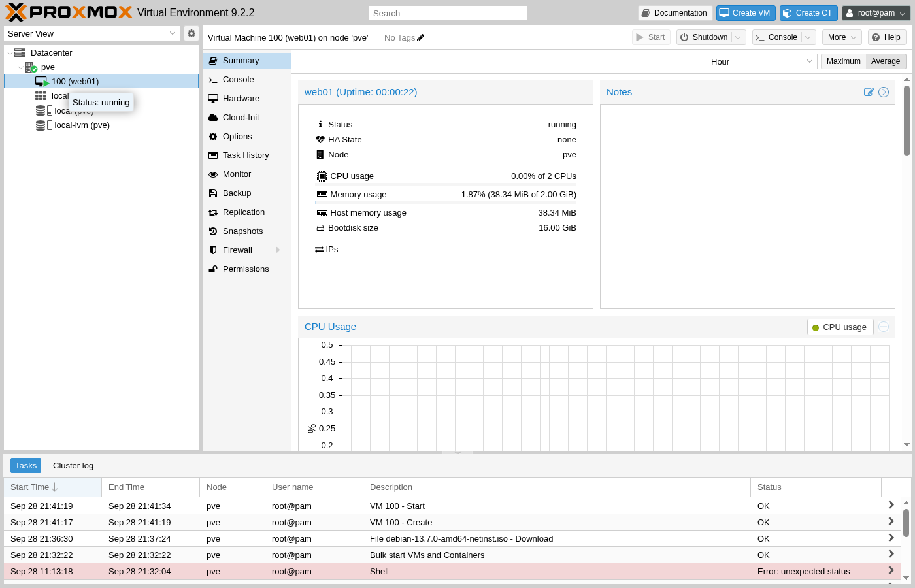Collapse the CPU Usage chart panel
915x588 pixels.
884,327
